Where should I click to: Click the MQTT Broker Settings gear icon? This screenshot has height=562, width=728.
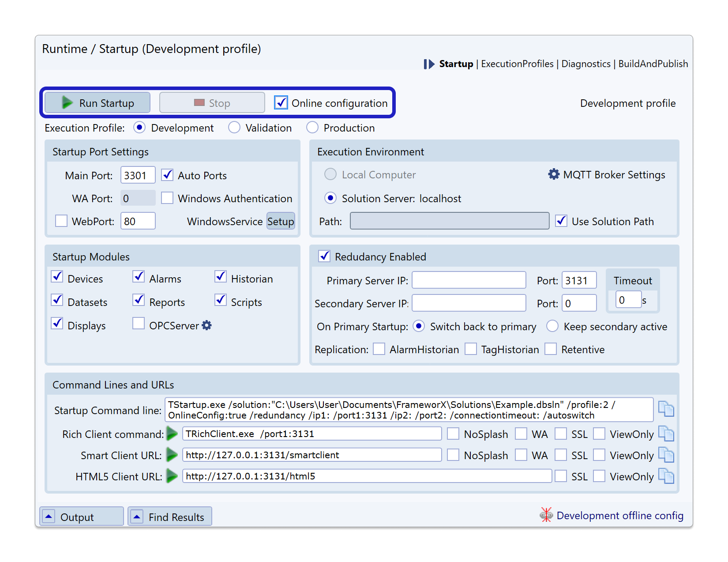pyautogui.click(x=554, y=174)
